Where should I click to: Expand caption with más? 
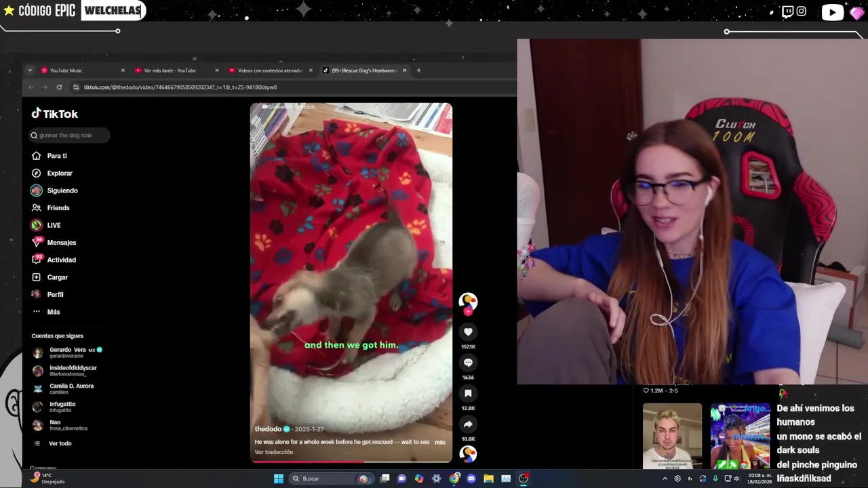tap(440, 442)
